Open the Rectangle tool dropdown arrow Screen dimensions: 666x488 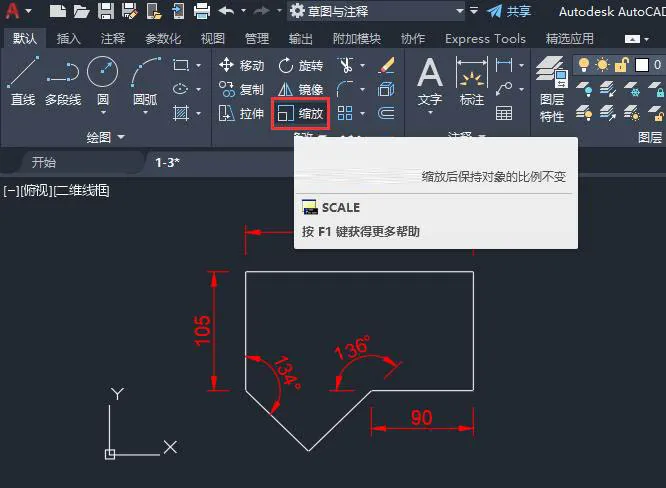click(198, 65)
